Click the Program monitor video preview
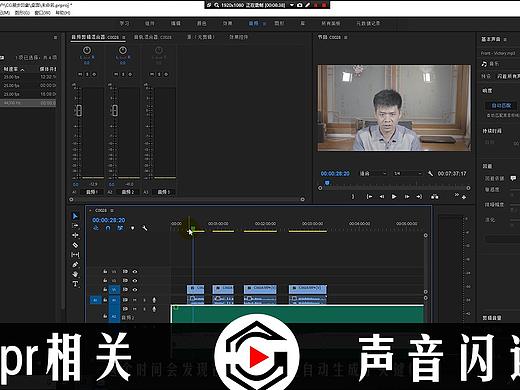 394,108
